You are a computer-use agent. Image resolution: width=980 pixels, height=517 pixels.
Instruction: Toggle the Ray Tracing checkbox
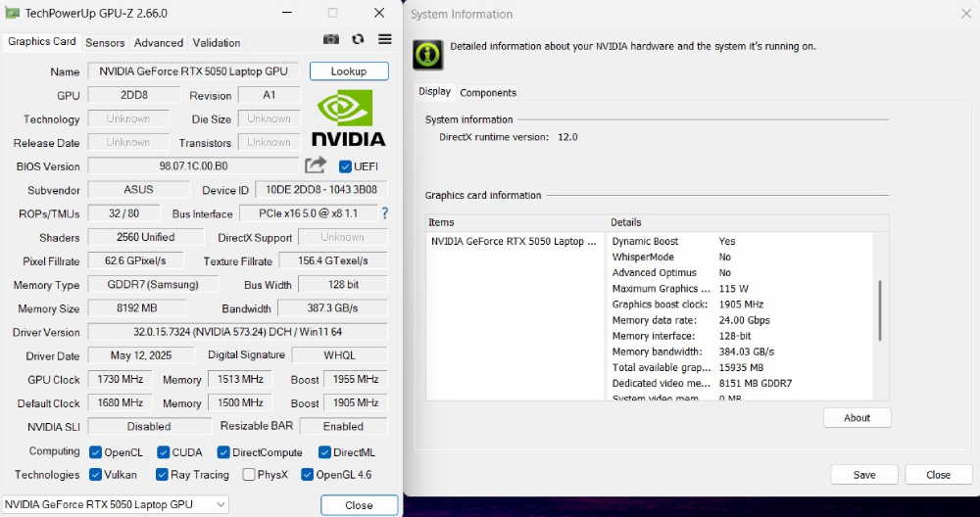pos(163,475)
